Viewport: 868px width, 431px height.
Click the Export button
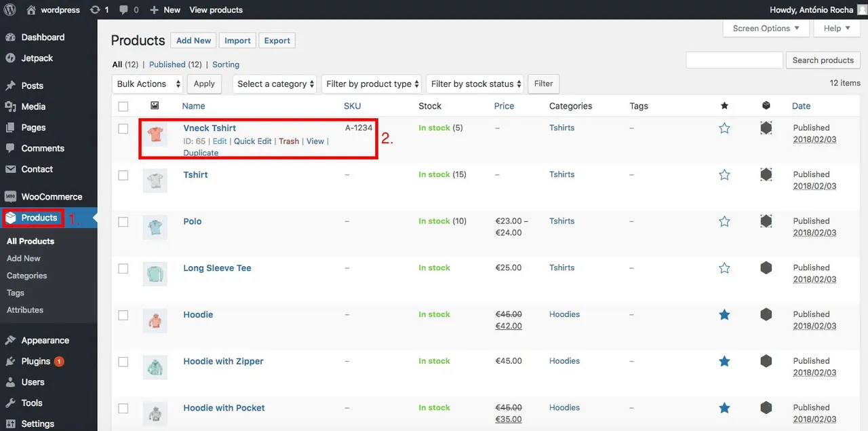coord(277,41)
